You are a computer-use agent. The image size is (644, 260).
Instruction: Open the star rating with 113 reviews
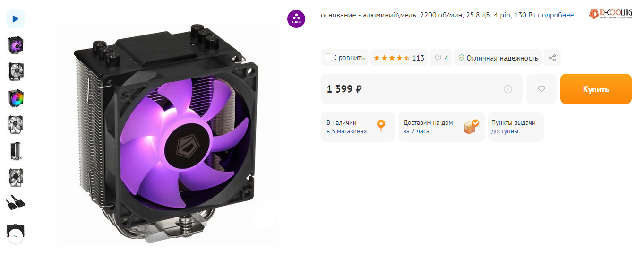pos(399,58)
